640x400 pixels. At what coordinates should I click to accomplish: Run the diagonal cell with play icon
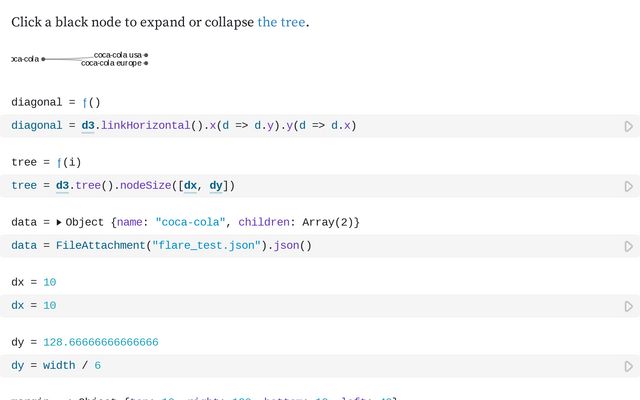(628, 126)
